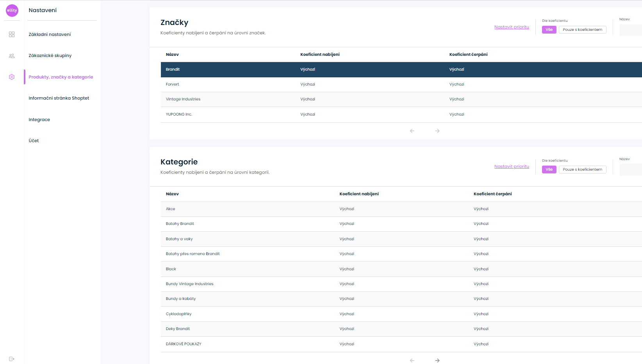Open the Bundy a kabáty category row
This screenshot has height=364, width=642.
[401, 299]
